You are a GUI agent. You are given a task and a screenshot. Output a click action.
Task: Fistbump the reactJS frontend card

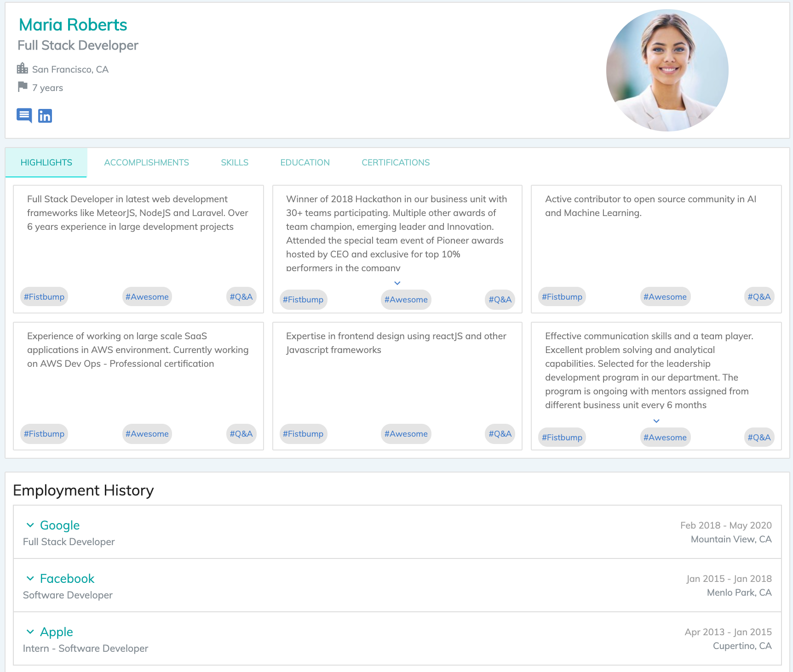tap(303, 434)
